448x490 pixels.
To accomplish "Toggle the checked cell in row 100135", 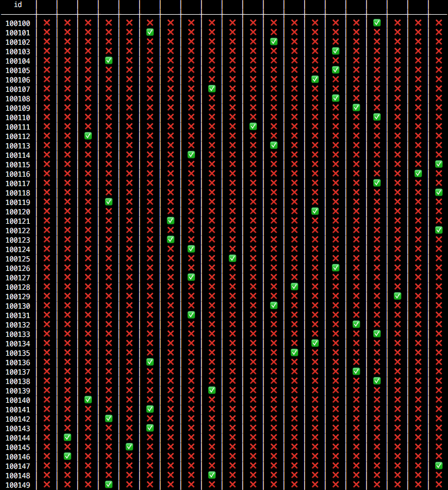I will [294, 353].
